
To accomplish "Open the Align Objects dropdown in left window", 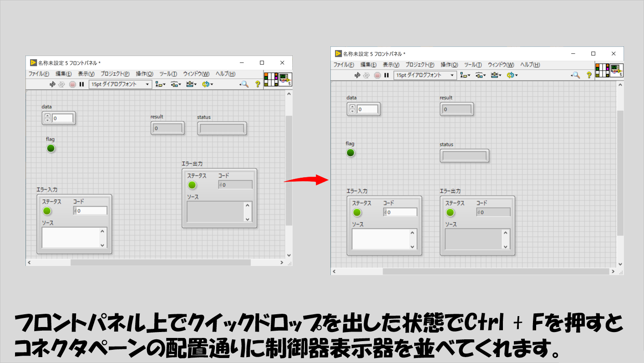I will [x=160, y=84].
